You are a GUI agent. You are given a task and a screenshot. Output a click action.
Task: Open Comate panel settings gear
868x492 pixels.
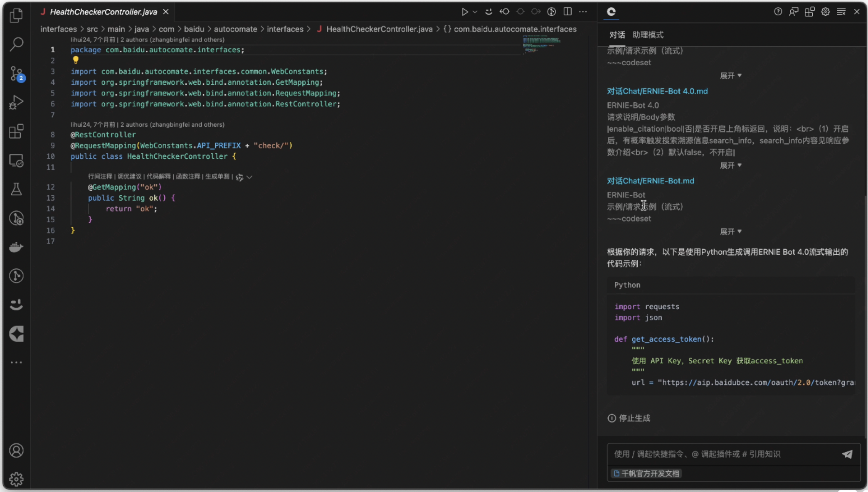pyautogui.click(x=825, y=12)
